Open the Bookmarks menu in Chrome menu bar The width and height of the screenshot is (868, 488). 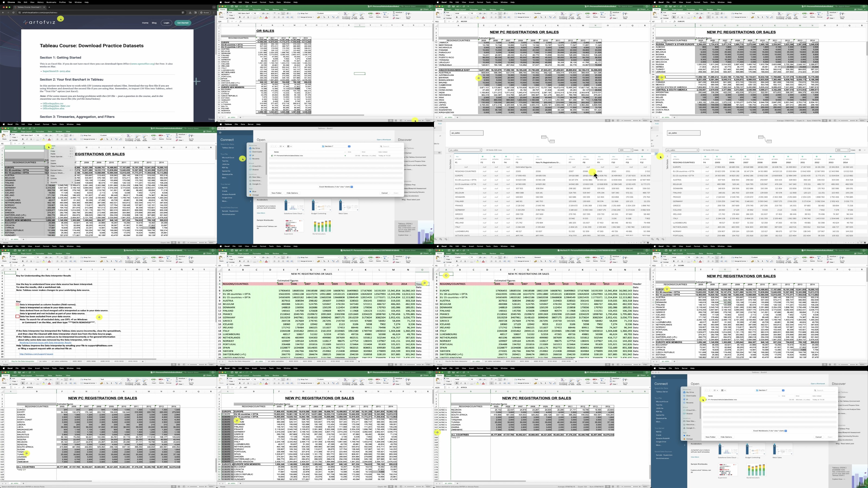click(x=51, y=2)
